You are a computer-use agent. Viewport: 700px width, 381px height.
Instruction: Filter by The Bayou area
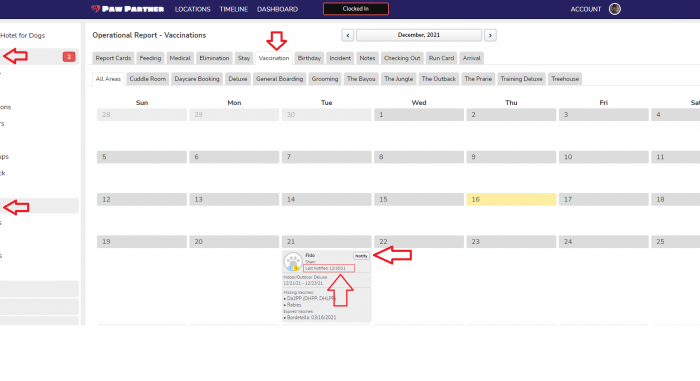click(x=361, y=79)
